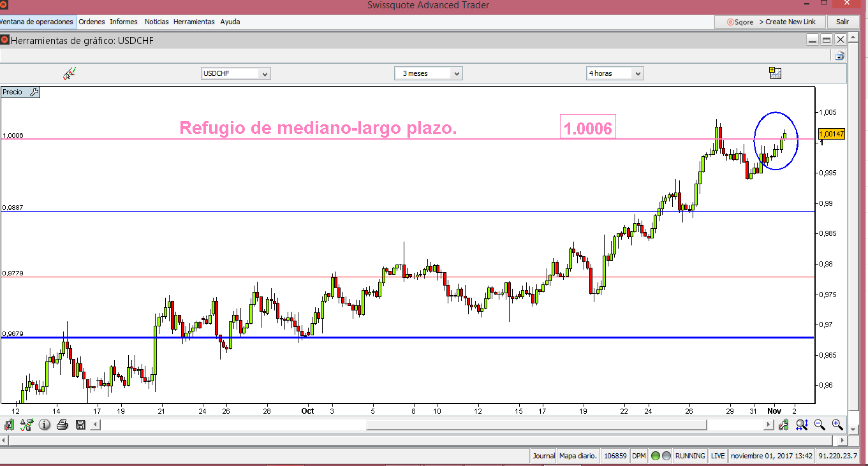The image size is (868, 466).
Task: Open the Ordenes menu
Action: pyautogui.click(x=92, y=22)
